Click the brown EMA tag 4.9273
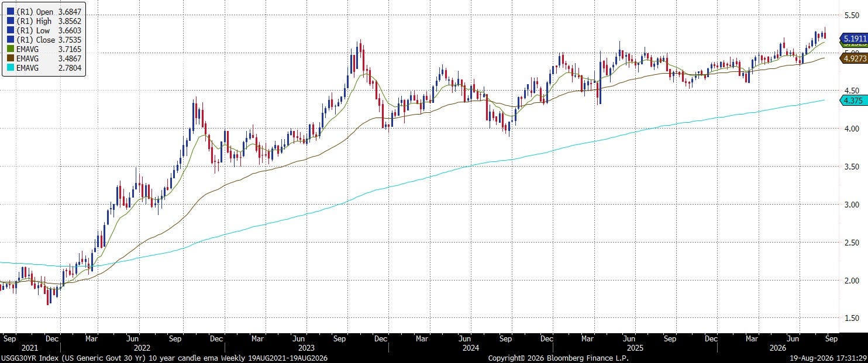The image size is (868, 363). (853, 57)
